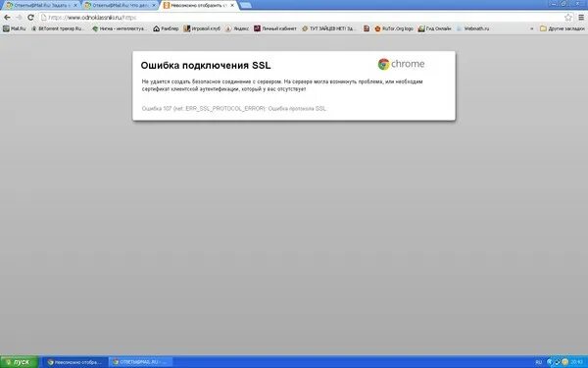Click the Chrome logo in the error box
Image resolution: width=588 pixels, height=368 pixels.
coord(401,64)
